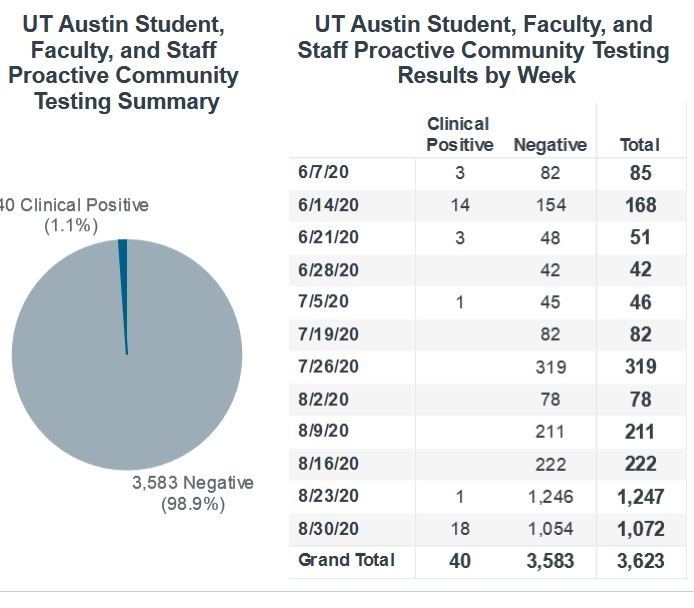Select the Total column header

[640, 145]
